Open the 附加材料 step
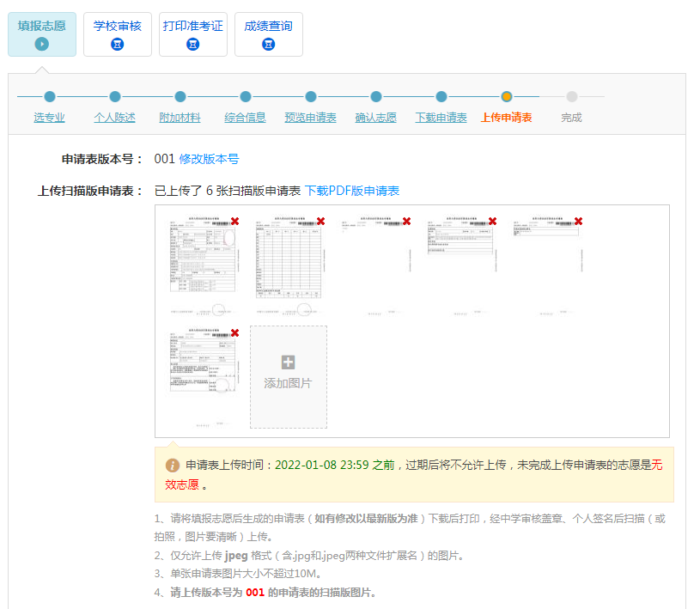 click(x=180, y=118)
